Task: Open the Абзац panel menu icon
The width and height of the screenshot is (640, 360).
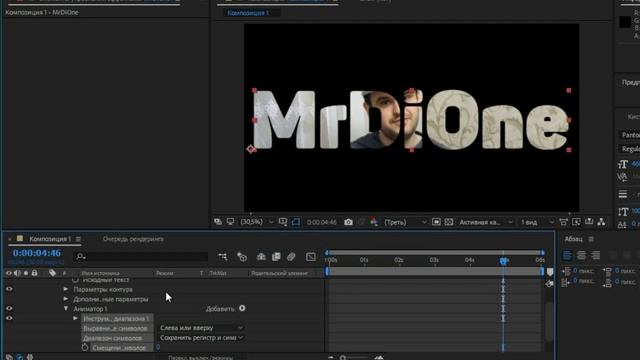Action: coord(591,239)
